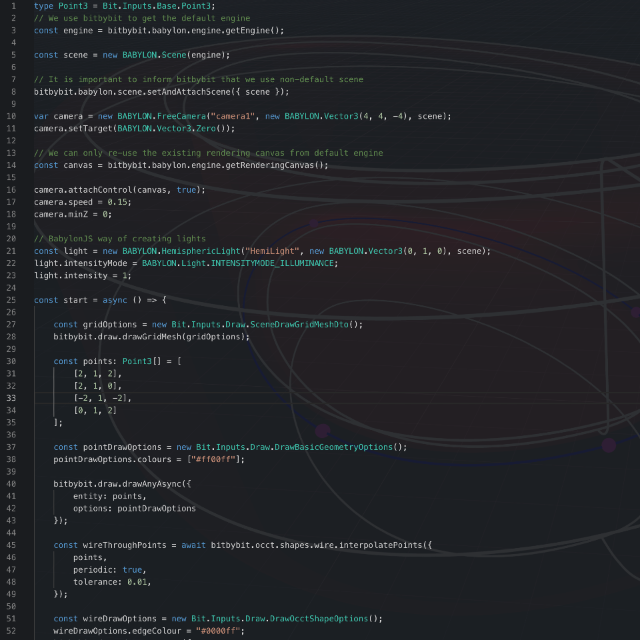Click 'start' identifier on line 25

coord(75,300)
